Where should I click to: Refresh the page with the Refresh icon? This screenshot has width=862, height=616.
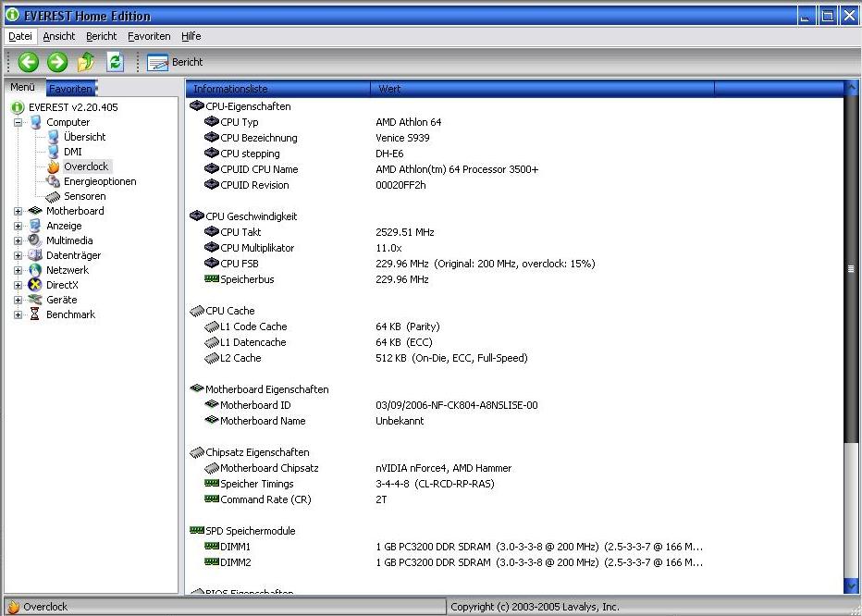[115, 62]
